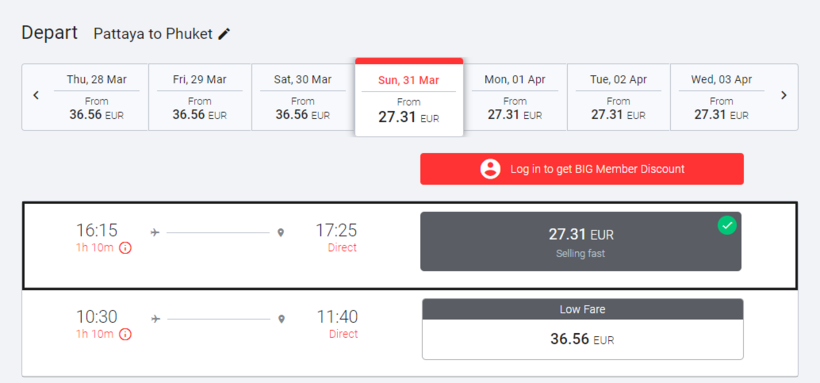Open info icon for 10:30 flight duration
This screenshot has width=820, height=383.
(x=125, y=334)
